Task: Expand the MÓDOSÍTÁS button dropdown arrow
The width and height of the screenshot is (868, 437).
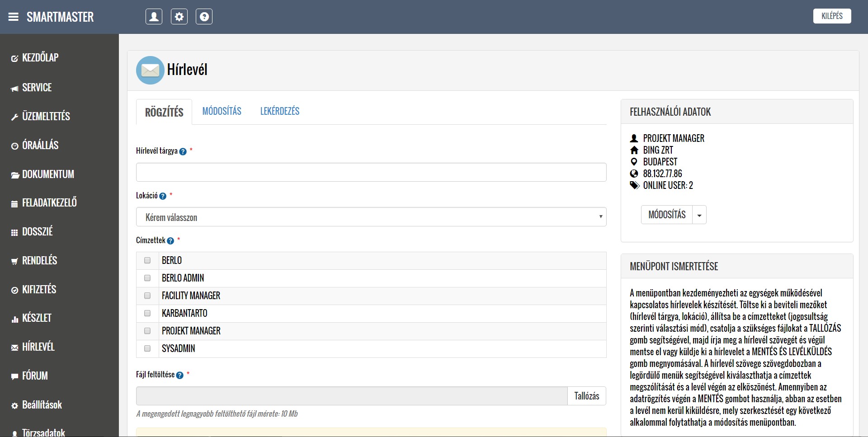Action: coord(699,215)
